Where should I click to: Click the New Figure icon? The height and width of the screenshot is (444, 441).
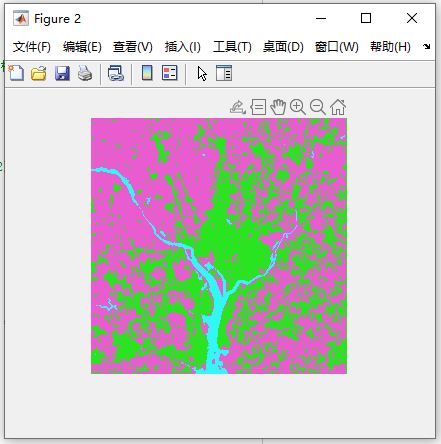pos(16,73)
